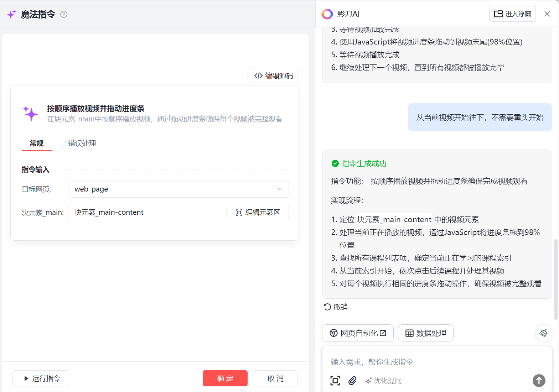This screenshot has width=559, height=392.
Task: Click the send arrow button
Action: point(539,381)
